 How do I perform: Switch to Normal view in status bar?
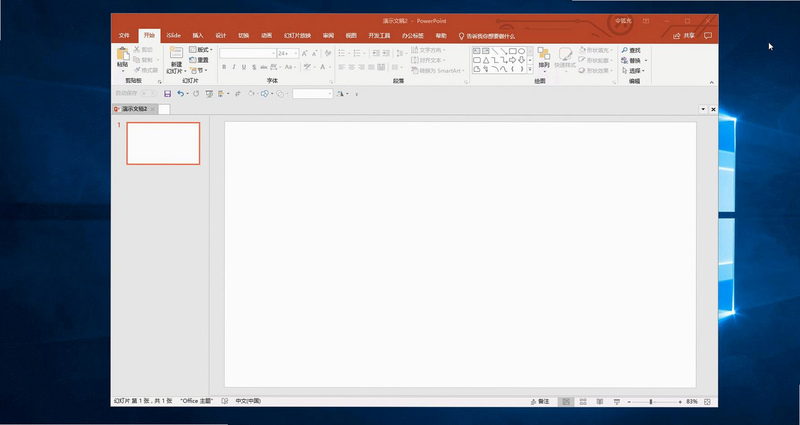pos(566,402)
